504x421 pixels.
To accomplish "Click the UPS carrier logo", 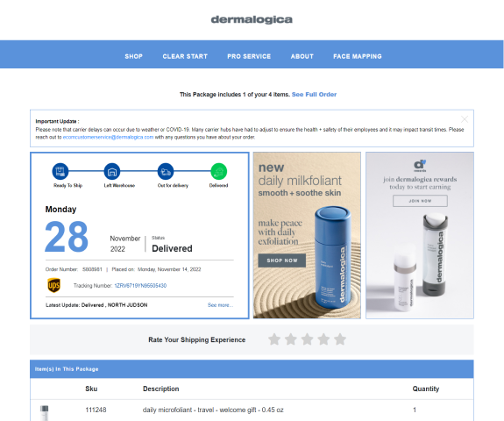I will pos(53,285).
